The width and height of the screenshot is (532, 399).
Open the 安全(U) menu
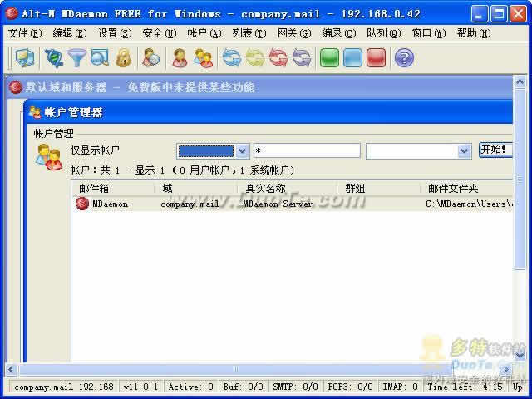pos(159,33)
